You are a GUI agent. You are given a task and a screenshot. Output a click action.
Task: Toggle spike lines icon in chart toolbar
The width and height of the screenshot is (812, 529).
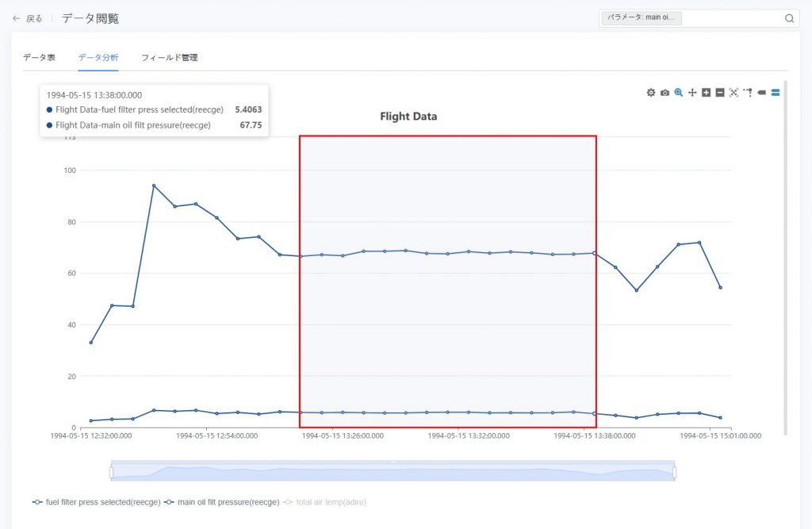coord(748,93)
